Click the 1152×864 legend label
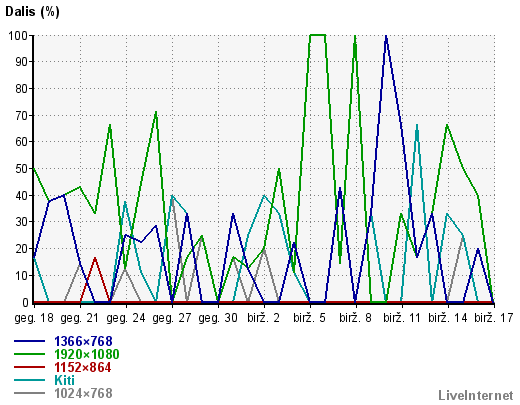This screenshot has width=520, height=405. point(83,367)
